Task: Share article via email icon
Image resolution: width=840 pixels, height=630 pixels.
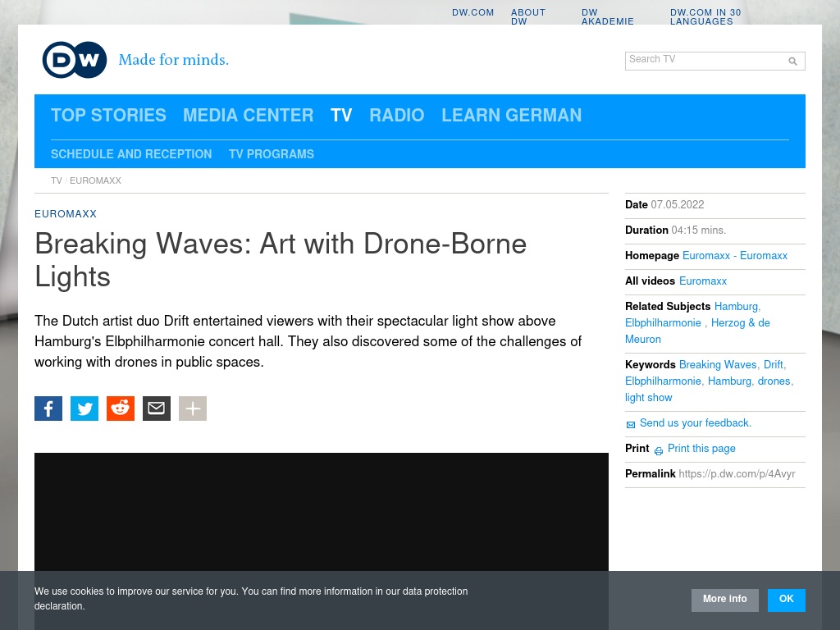Action: (x=157, y=409)
